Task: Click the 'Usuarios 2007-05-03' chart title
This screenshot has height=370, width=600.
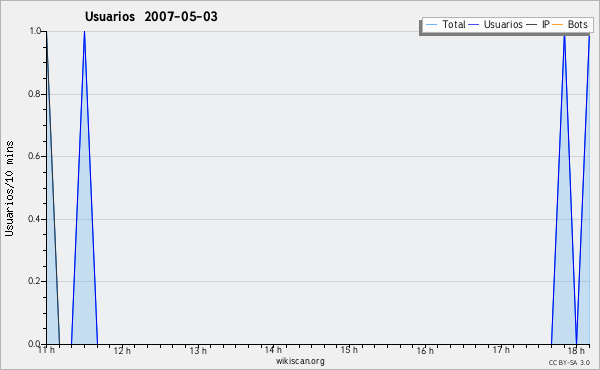Action: pyautogui.click(x=151, y=16)
